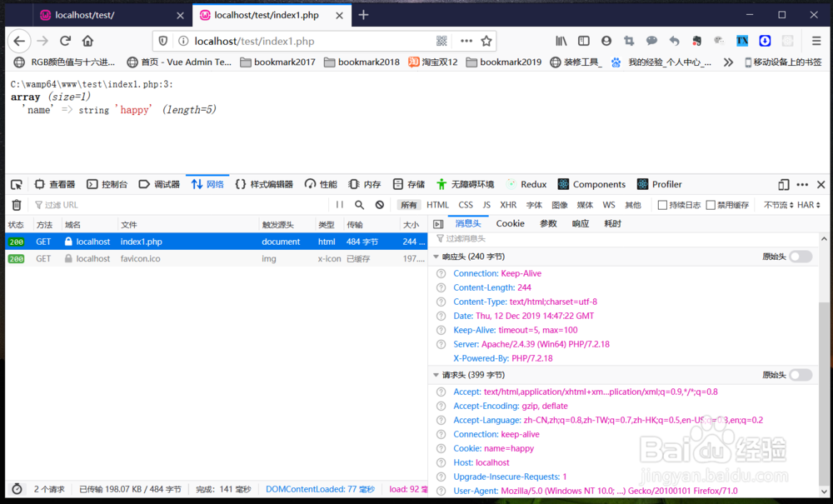Show sidebars using the sidebar icon

pos(584,41)
